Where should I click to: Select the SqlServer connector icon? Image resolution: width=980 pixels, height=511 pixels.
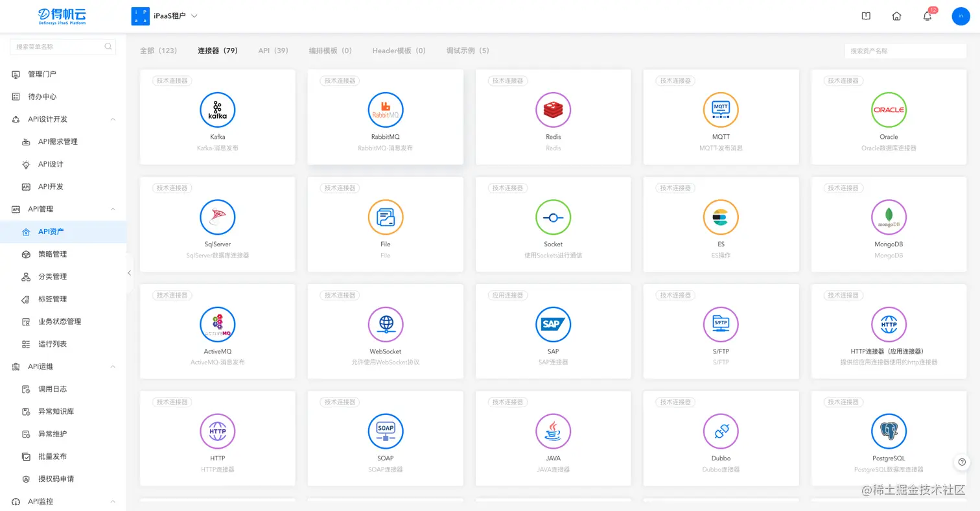[x=217, y=217]
